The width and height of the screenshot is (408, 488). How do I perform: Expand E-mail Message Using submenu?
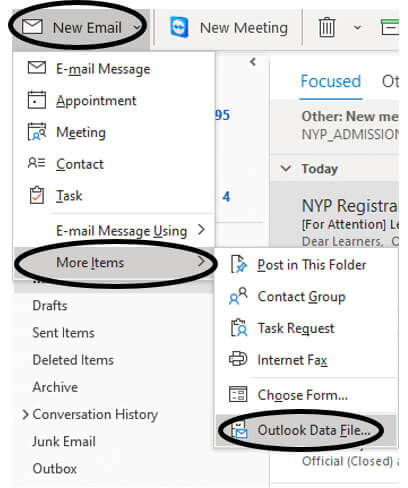tap(114, 231)
